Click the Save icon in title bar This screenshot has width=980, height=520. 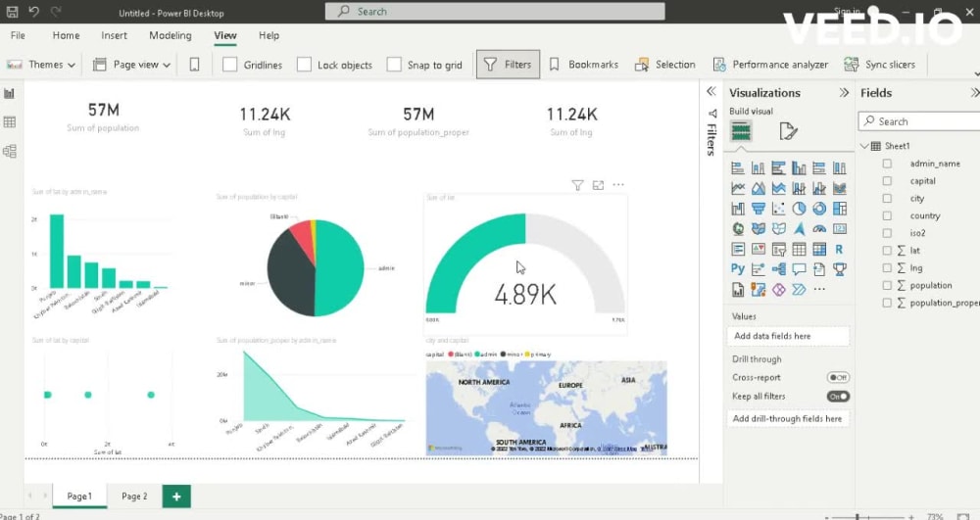pyautogui.click(x=12, y=12)
